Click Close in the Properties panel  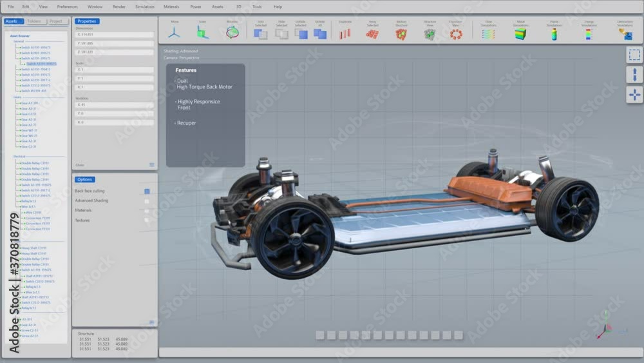(80, 165)
